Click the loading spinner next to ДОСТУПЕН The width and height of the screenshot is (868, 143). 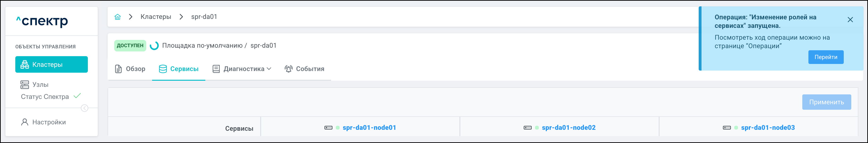[154, 46]
